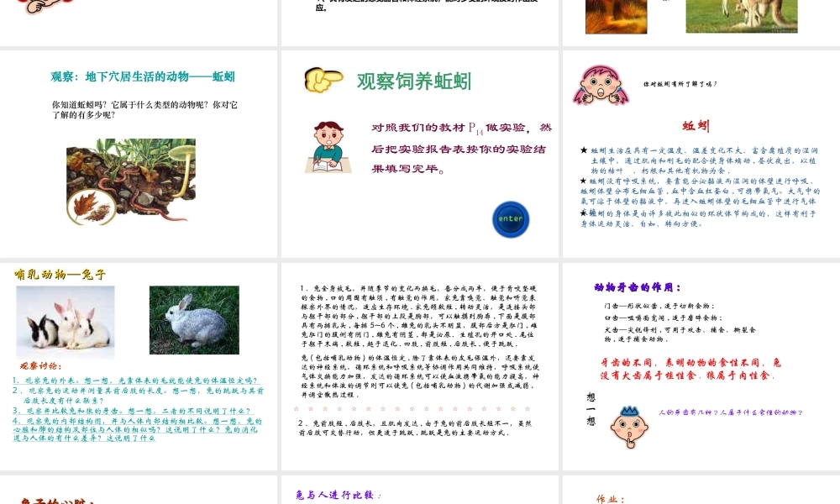Click the surprised girl with pink pigtails

click(x=601, y=85)
